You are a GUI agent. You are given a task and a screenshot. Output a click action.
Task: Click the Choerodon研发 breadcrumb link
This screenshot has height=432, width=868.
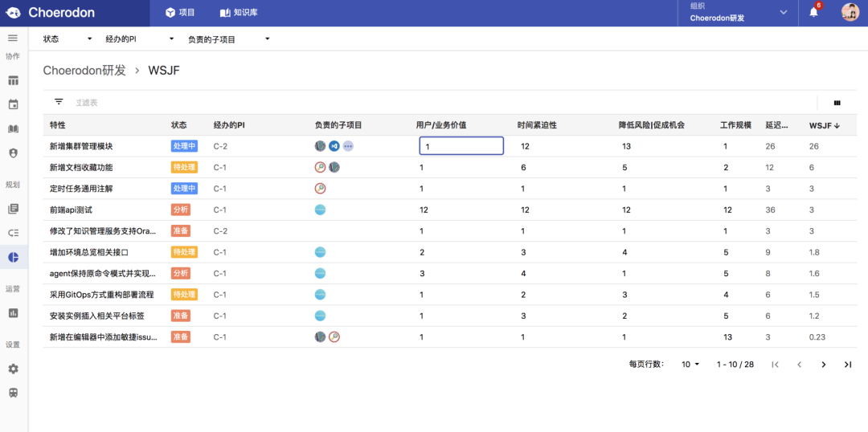click(x=84, y=71)
